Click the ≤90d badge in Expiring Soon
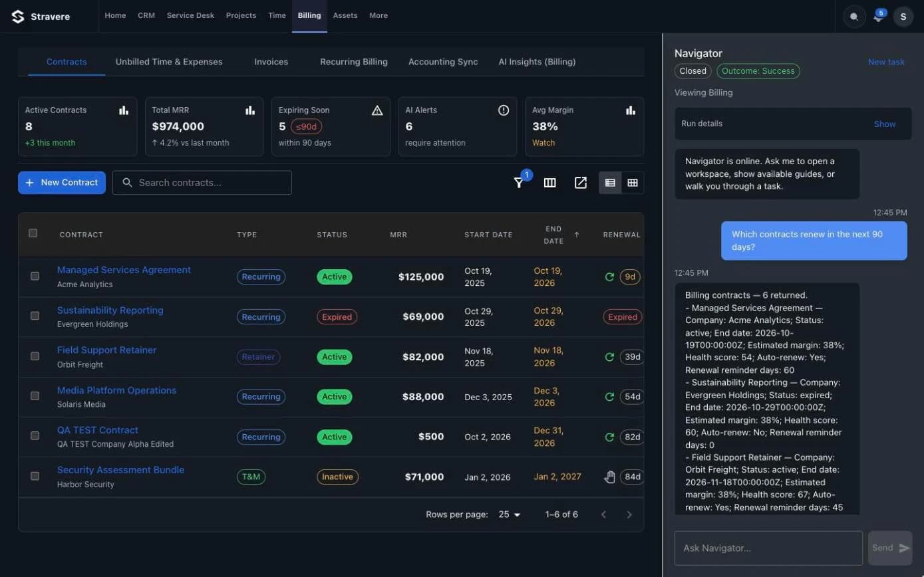Viewport: 924px width, 577px height. click(x=306, y=126)
